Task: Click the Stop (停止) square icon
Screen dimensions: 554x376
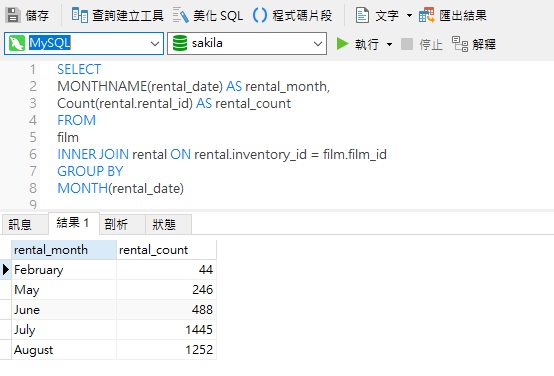Action: pos(407,44)
